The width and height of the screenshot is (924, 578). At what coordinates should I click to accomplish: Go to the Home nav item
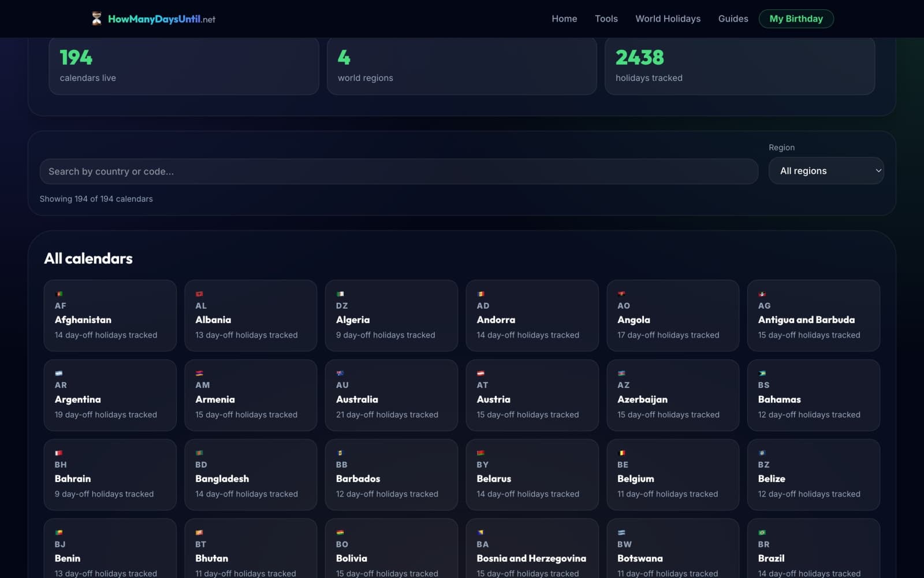[x=564, y=18]
